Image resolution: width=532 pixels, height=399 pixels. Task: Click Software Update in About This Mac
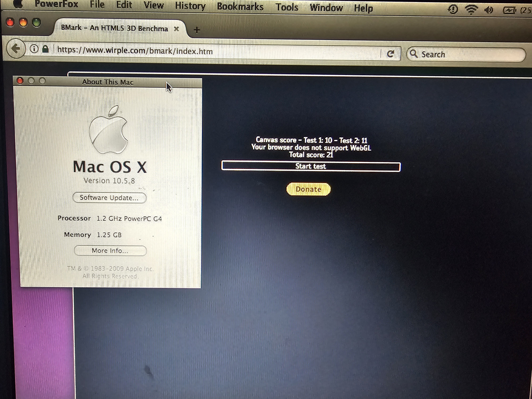click(x=109, y=198)
